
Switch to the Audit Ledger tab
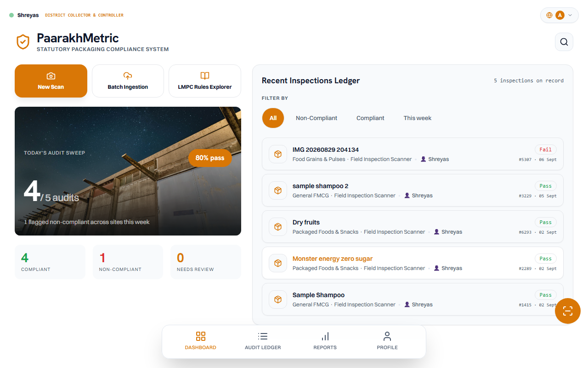263,341
